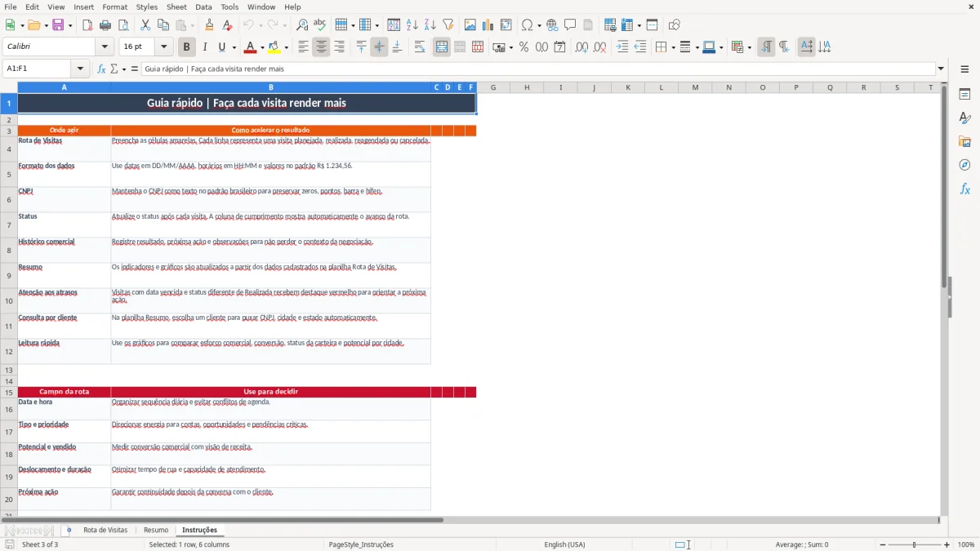
Task: Toggle Italic formatting
Action: tap(205, 47)
